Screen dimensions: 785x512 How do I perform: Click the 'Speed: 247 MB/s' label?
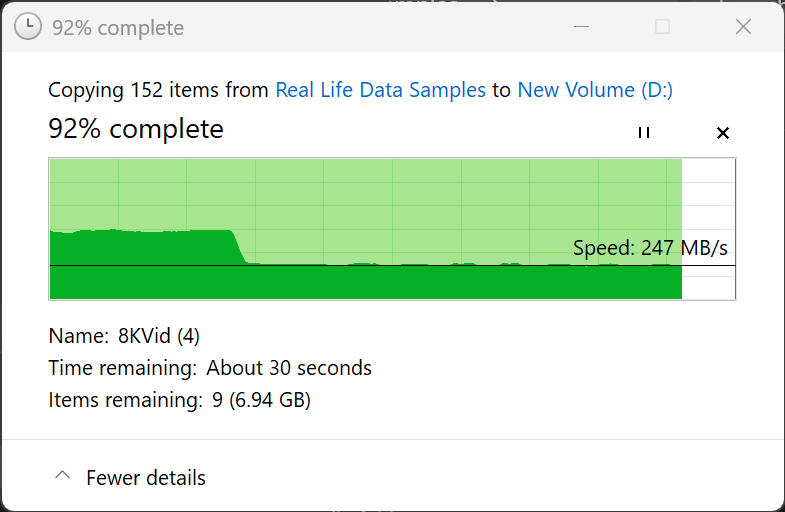(x=650, y=248)
